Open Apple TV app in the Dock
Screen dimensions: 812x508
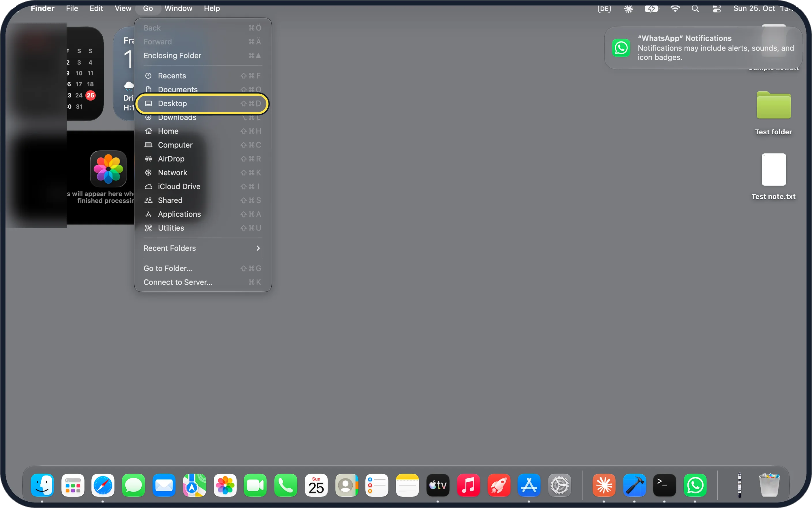438,485
